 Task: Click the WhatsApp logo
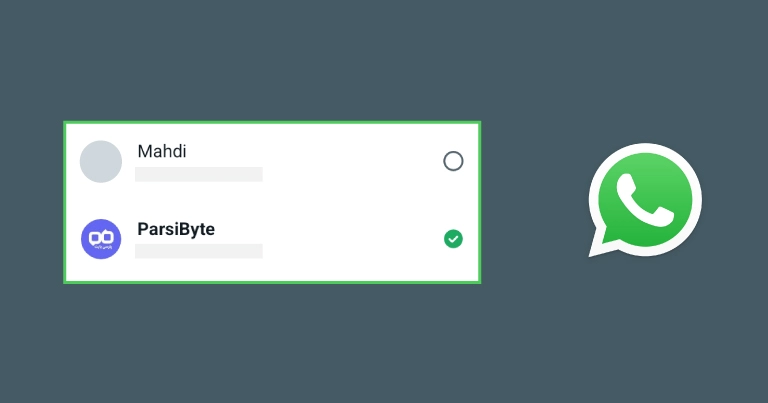[x=645, y=200]
